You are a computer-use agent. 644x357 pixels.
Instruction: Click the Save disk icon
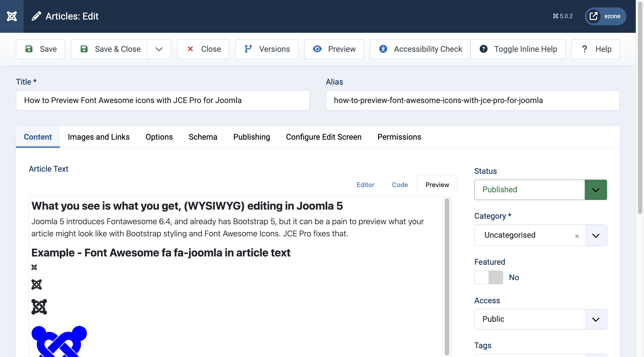(29, 49)
